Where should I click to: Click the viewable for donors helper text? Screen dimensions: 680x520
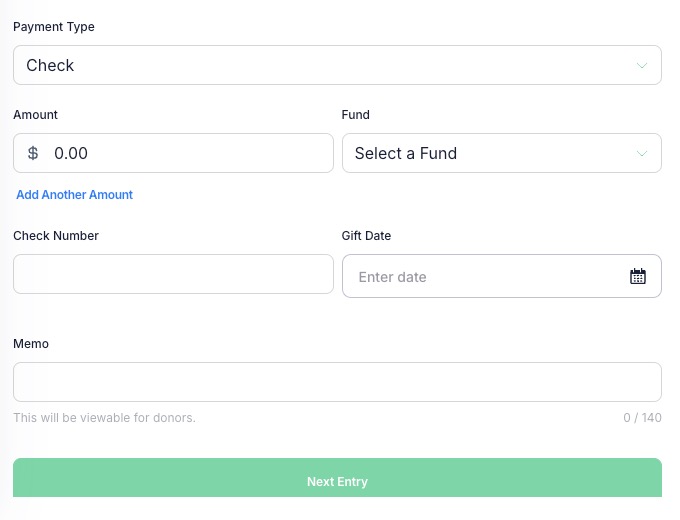[x=105, y=418]
